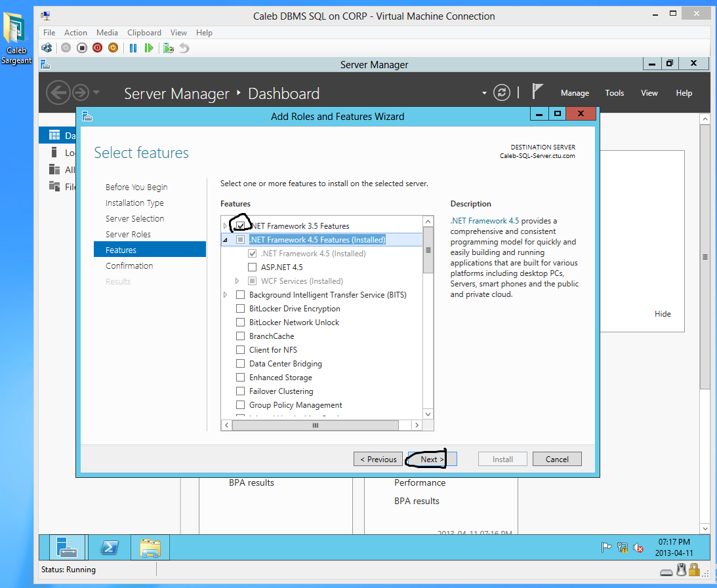
Task: Enable ASP.NET 4.5 checkbox
Action: (252, 267)
